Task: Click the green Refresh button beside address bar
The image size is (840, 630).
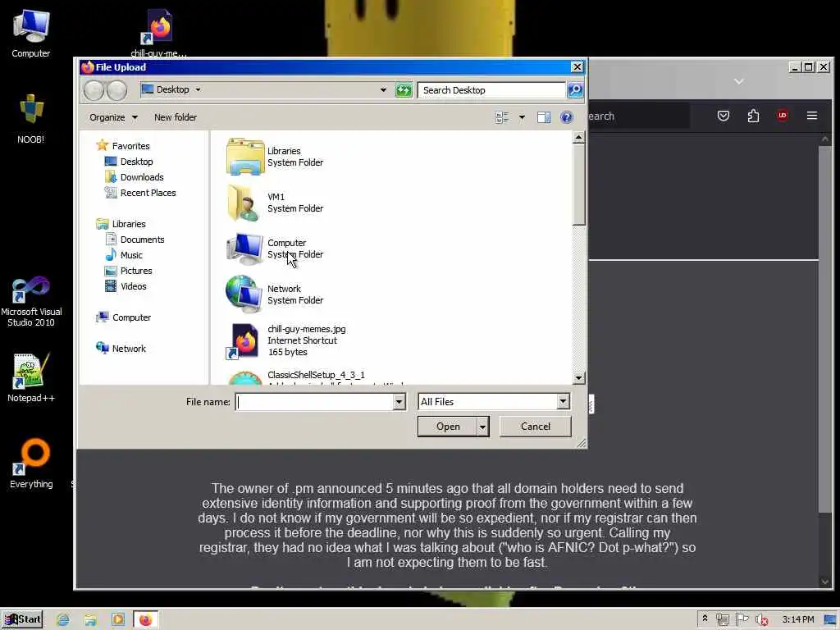Action: pyautogui.click(x=404, y=90)
